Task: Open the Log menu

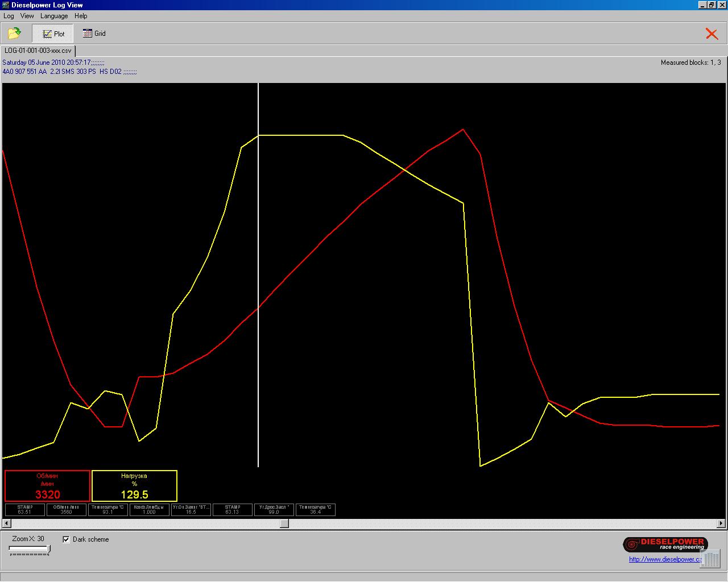Action: tap(9, 16)
